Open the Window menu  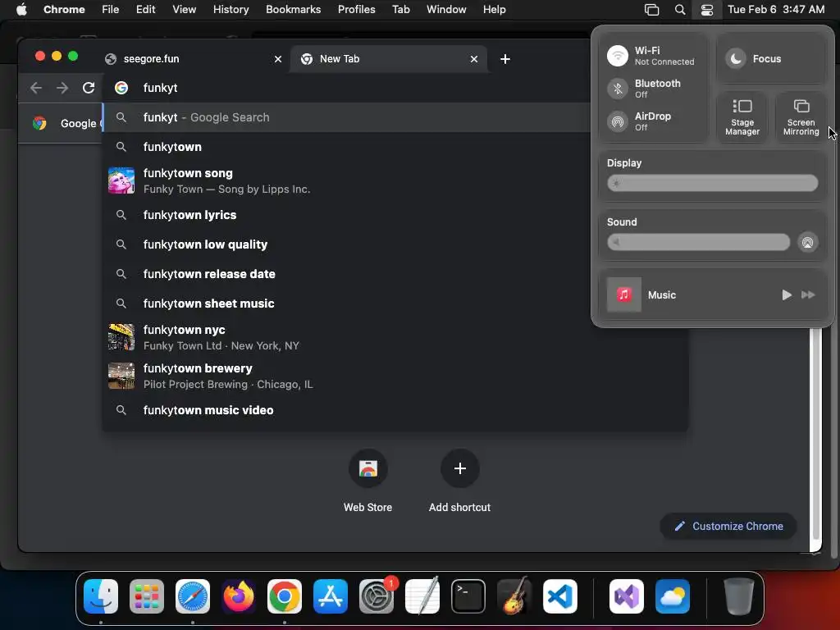coord(446,10)
